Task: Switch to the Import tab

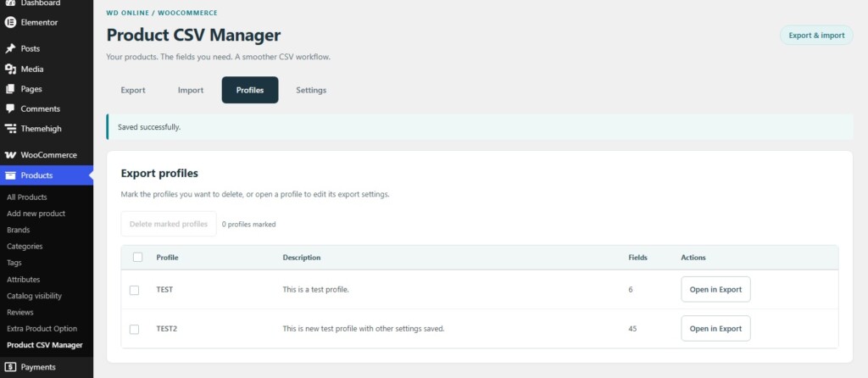Action: point(191,90)
